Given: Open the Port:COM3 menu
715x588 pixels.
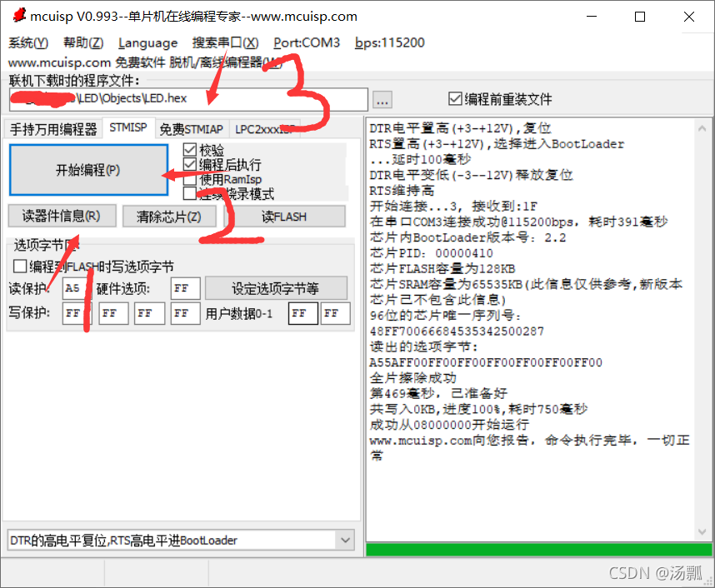Looking at the screenshot, I should pos(307,42).
